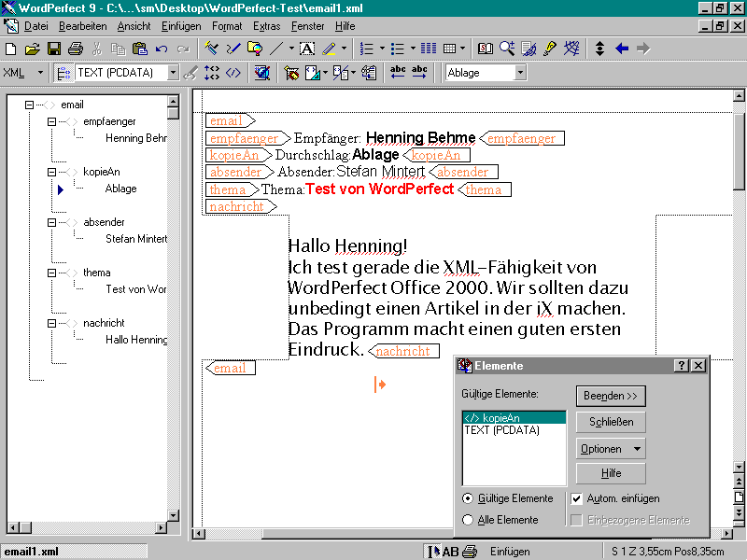This screenshot has width=747, height=560.
Task: Select Alle Elemente radio button
Action: point(468,520)
